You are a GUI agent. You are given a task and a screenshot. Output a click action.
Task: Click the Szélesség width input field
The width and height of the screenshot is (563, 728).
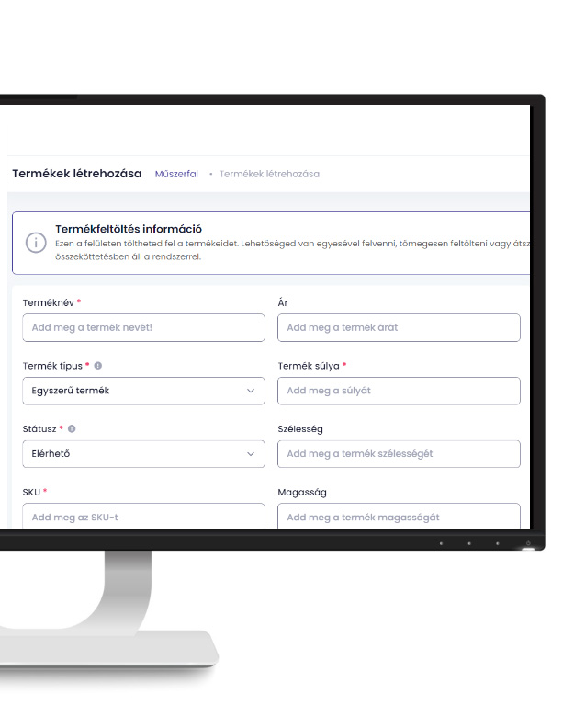pos(399,454)
